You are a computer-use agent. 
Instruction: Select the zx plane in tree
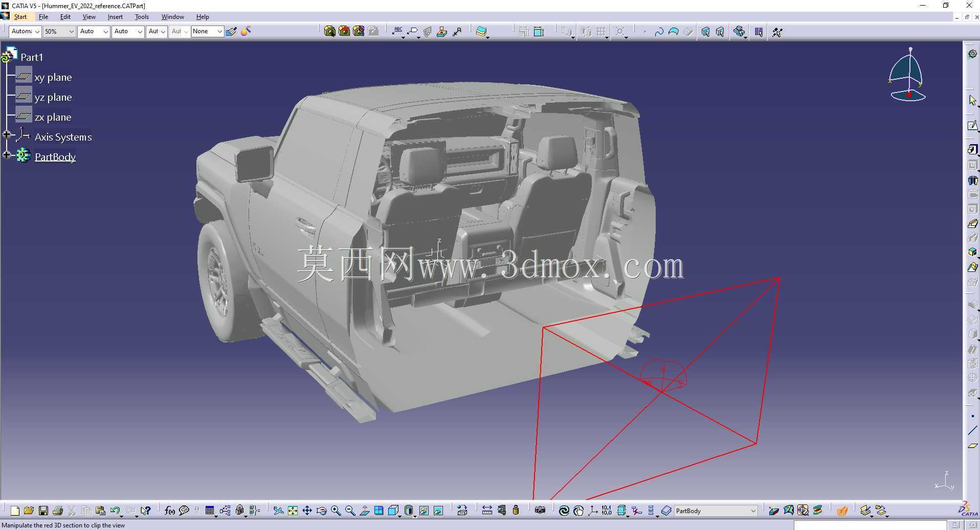pos(53,118)
